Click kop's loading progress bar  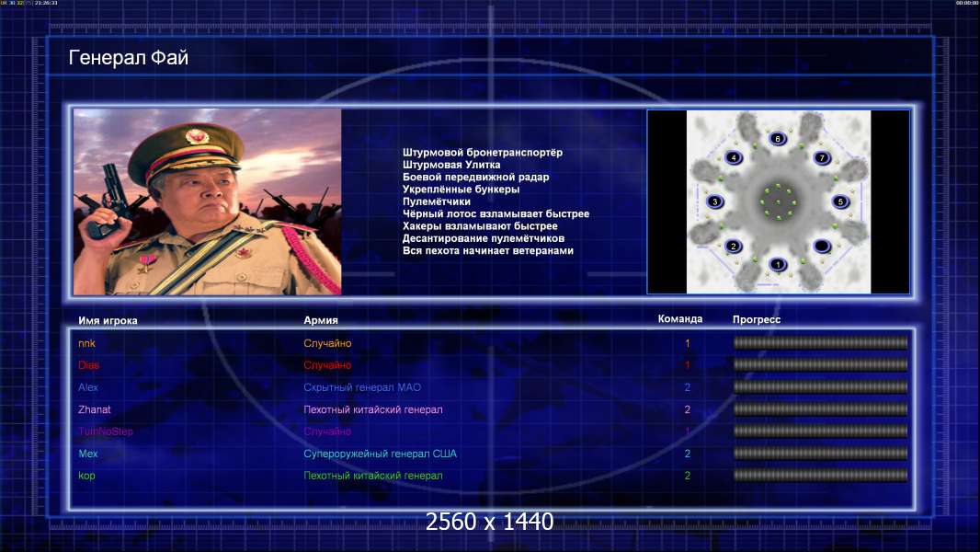coord(821,476)
